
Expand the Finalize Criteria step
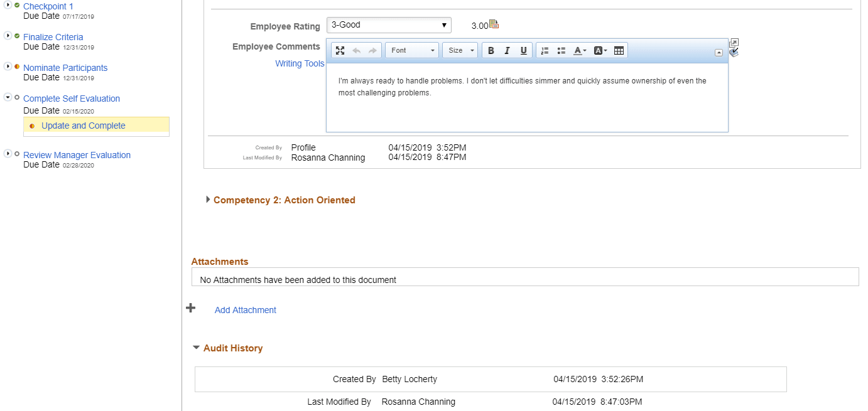[x=8, y=36]
